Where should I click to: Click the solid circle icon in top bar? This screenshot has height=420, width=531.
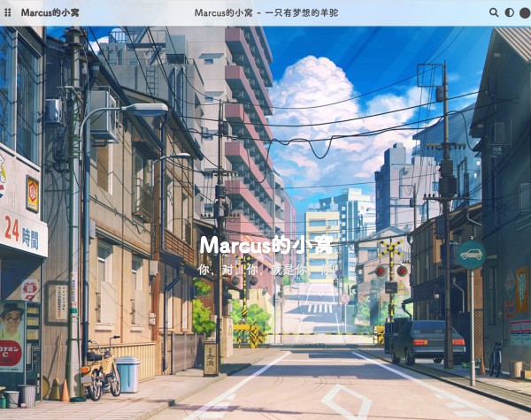pos(523,12)
